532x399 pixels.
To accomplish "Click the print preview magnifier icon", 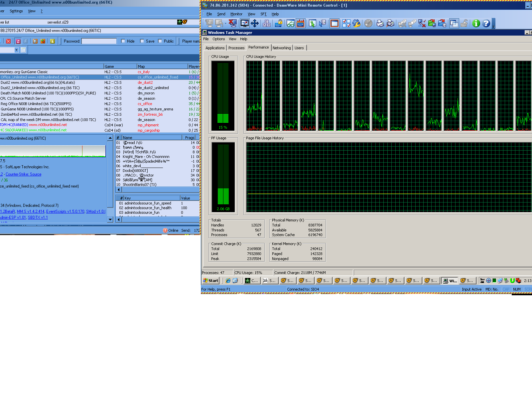I will coord(390,23).
